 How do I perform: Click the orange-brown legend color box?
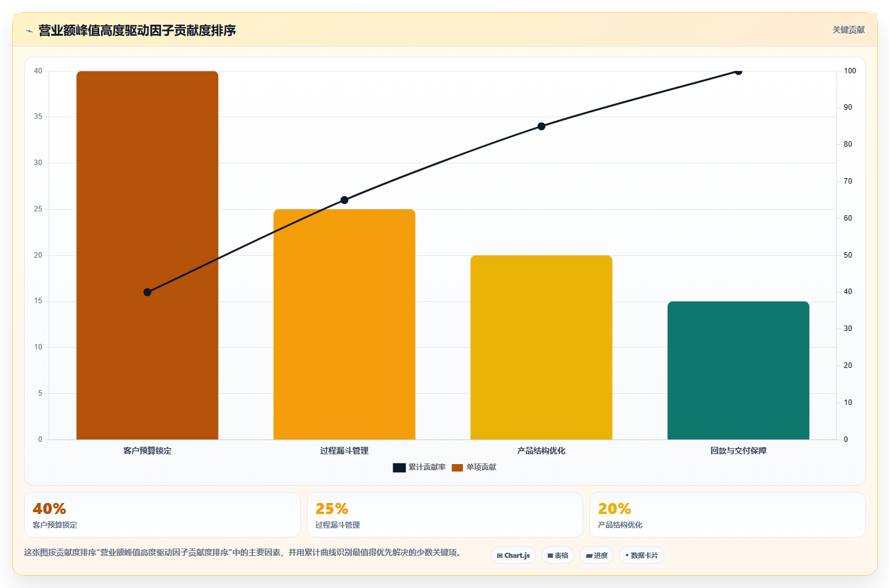coord(457,468)
